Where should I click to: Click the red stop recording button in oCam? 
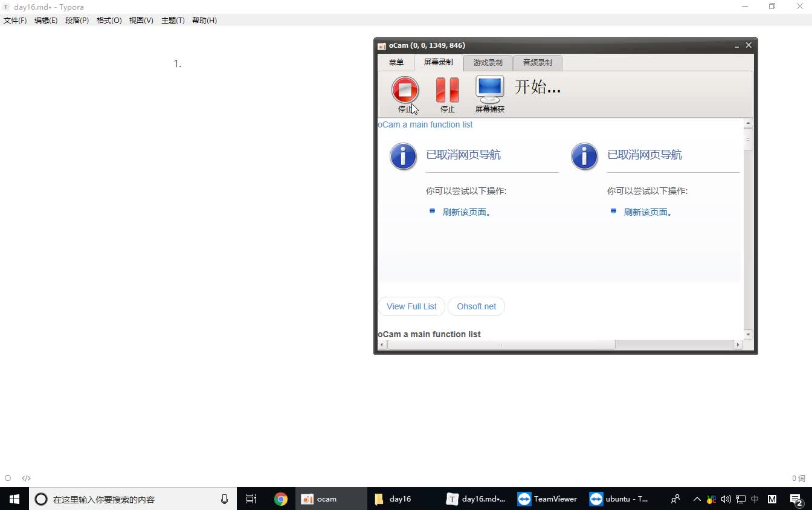(x=405, y=90)
